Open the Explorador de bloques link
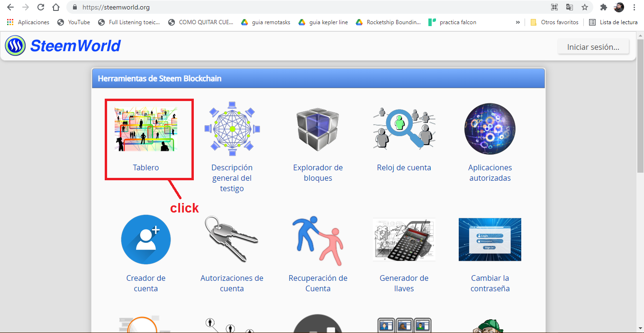 [318, 173]
